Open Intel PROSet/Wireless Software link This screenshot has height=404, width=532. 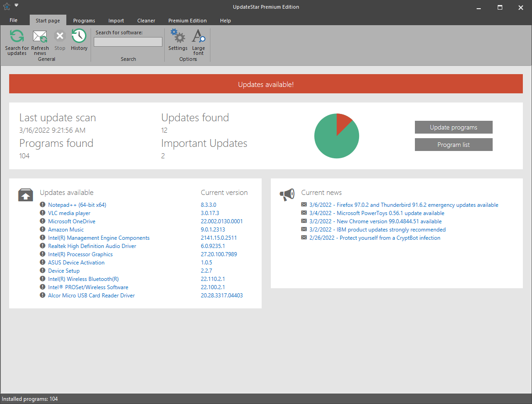point(88,287)
